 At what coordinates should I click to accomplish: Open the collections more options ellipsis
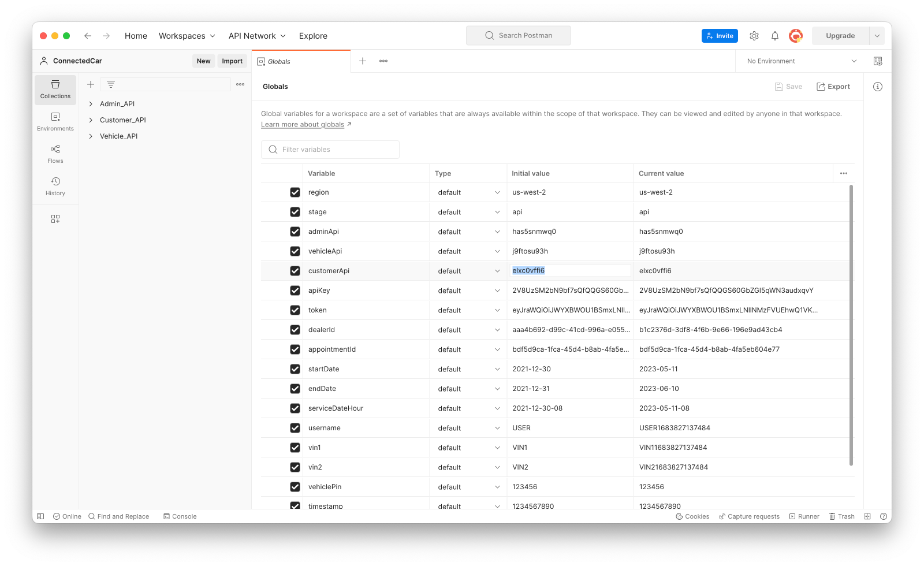(240, 84)
